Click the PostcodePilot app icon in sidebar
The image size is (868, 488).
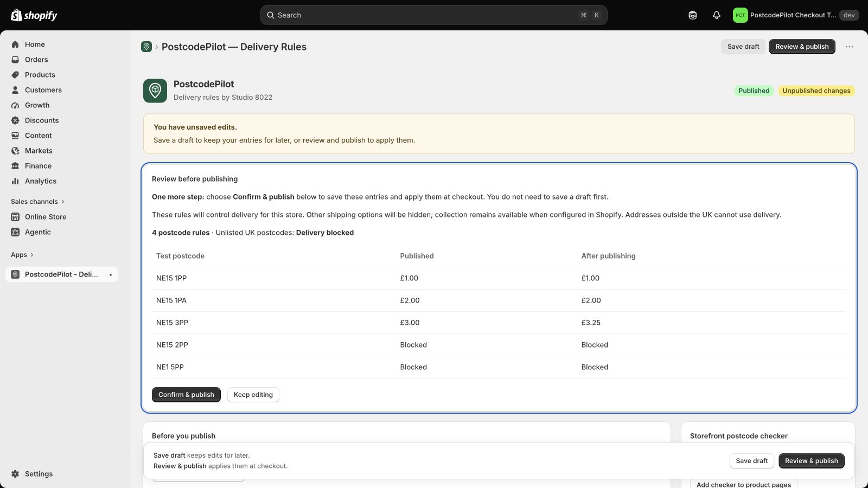[x=15, y=274]
